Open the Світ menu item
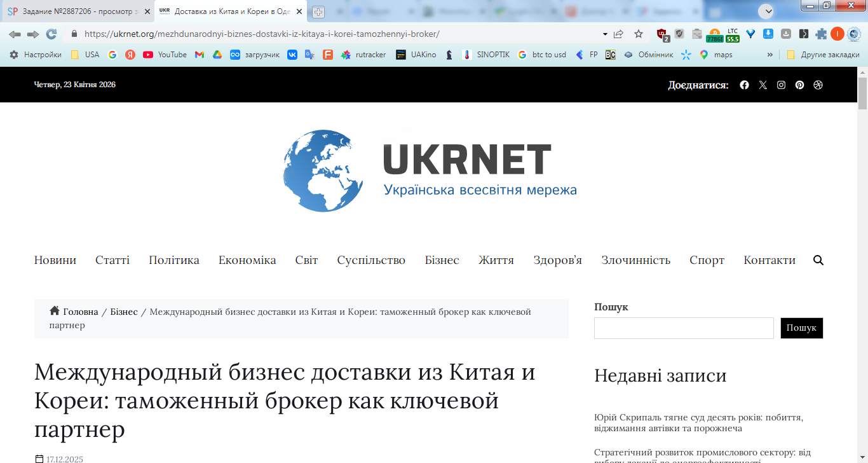 306,260
